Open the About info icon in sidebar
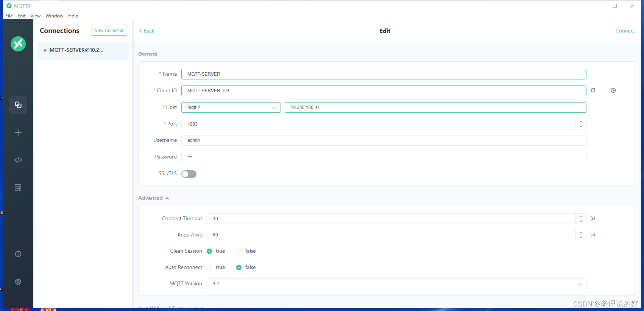644x311 pixels. click(18, 254)
